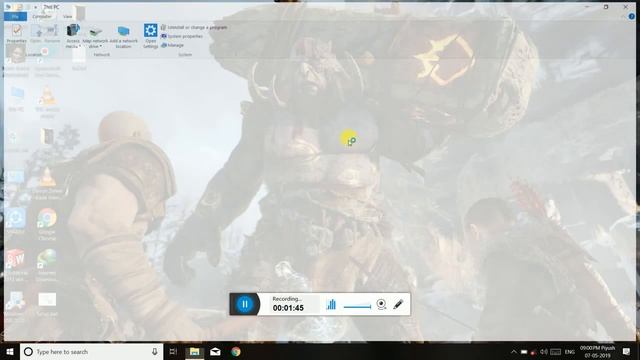
Task: Open File Explorer from the taskbar
Action: point(195,351)
